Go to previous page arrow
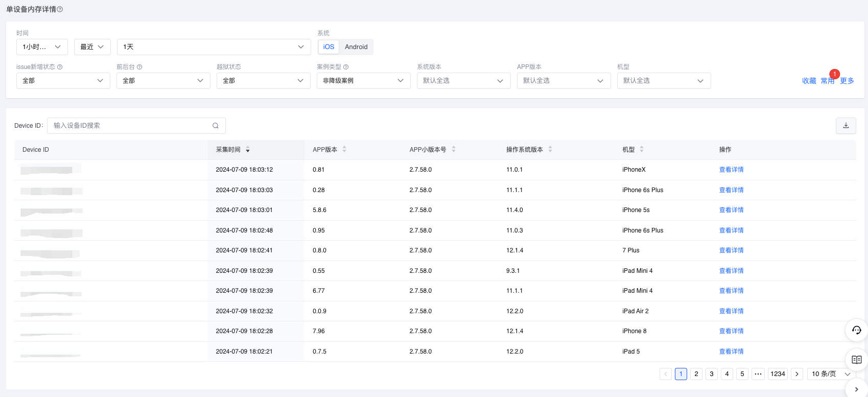Viewport: 868px width, 397px height. coord(666,374)
